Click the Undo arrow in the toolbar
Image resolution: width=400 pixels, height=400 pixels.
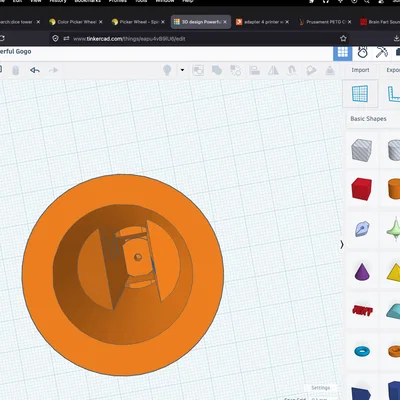pyautogui.click(x=35, y=70)
